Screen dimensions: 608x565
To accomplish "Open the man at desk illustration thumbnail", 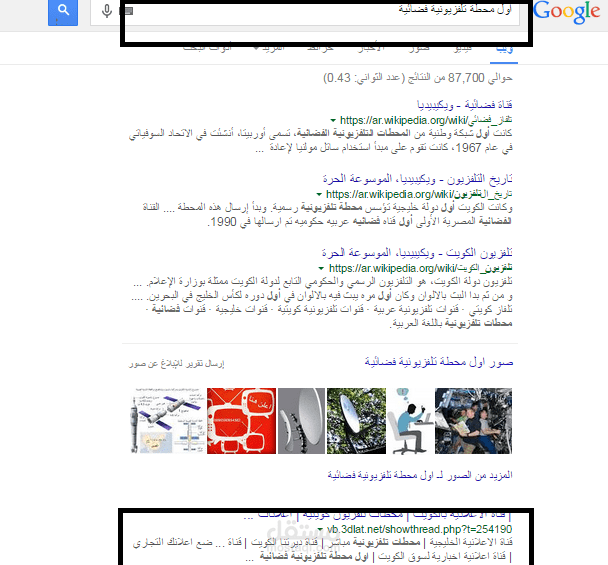I will tap(411, 421).
